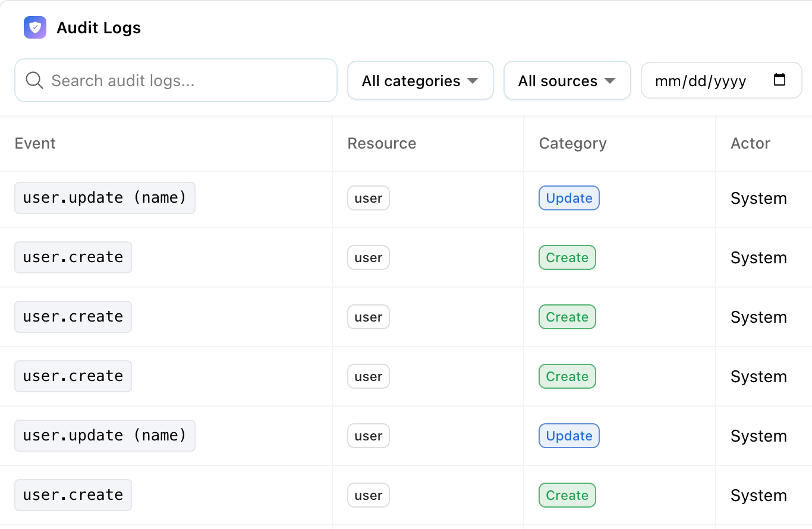The height and width of the screenshot is (529, 812).
Task: Focus the Search audit logs field
Action: point(184,81)
